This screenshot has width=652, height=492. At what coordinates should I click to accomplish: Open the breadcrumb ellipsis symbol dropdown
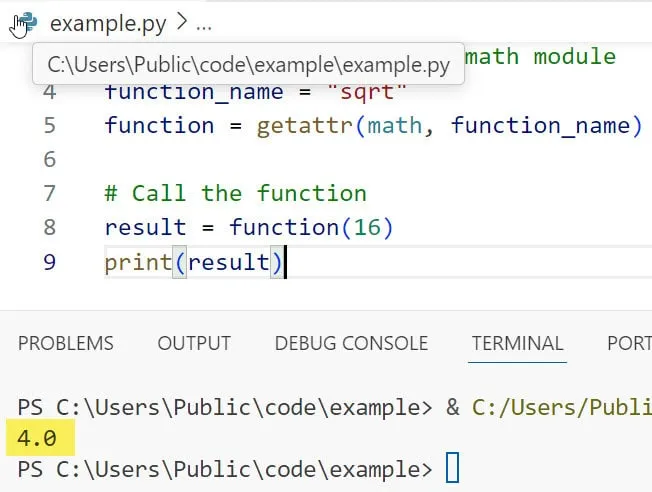[x=204, y=23]
